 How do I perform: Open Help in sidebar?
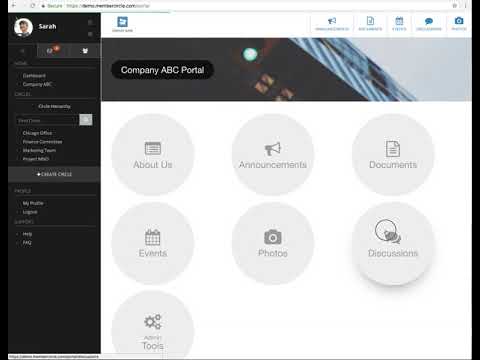pos(27,234)
